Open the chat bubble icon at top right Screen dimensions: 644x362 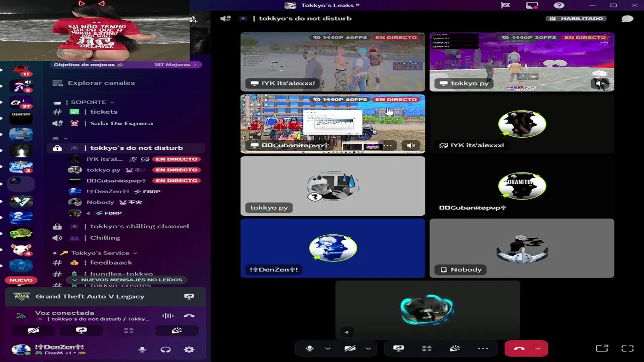(627, 19)
